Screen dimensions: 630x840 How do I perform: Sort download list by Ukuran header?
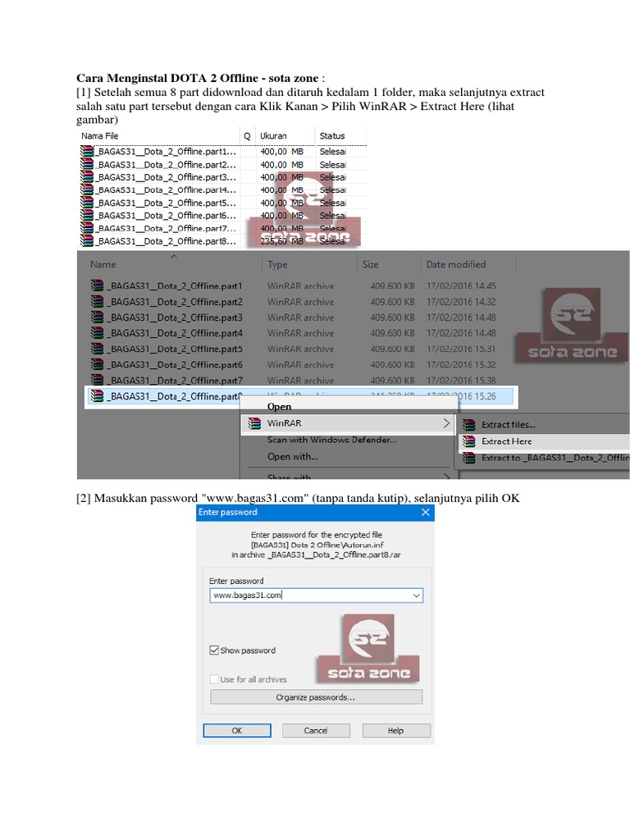click(273, 136)
